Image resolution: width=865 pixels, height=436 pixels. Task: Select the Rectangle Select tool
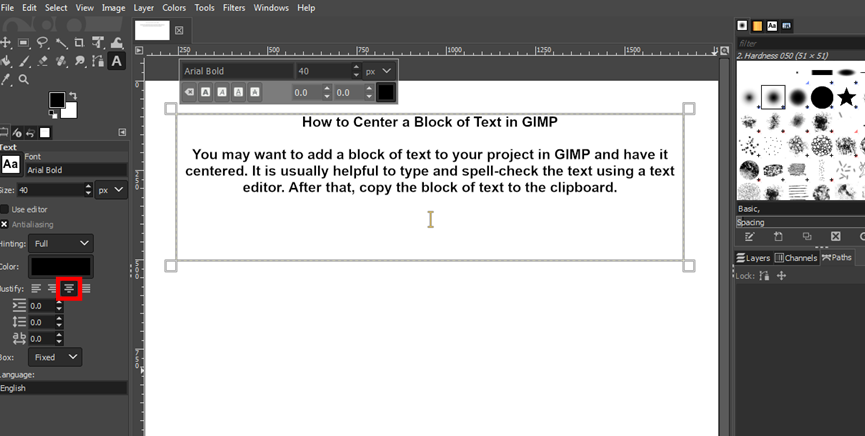click(24, 42)
